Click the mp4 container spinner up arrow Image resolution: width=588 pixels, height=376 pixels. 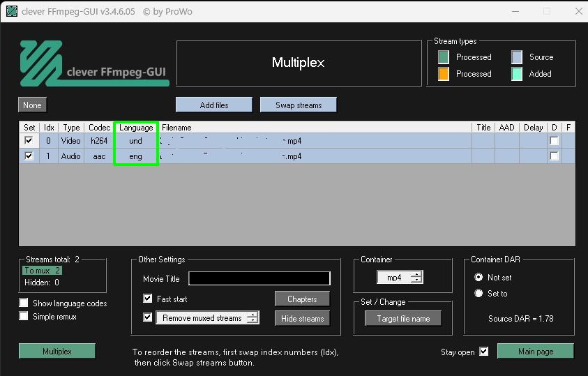416,274
